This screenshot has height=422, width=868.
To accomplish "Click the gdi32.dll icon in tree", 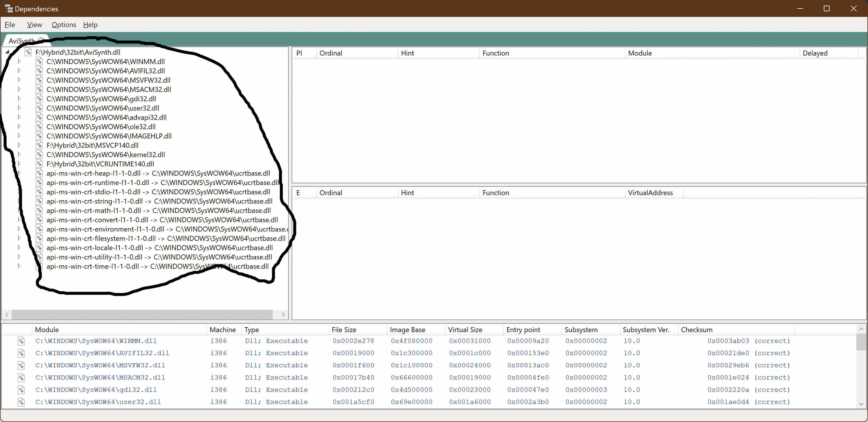I will [x=39, y=99].
